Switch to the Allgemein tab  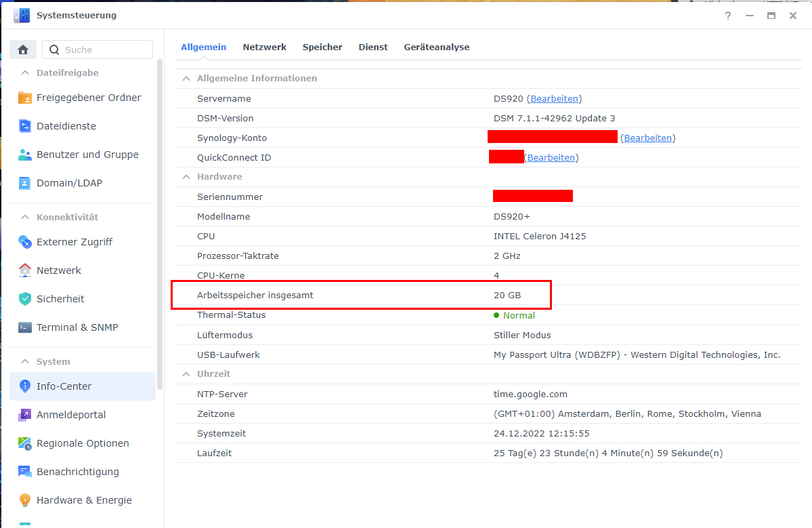[x=204, y=47]
